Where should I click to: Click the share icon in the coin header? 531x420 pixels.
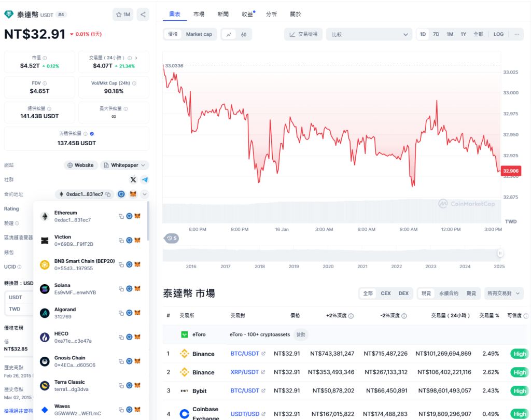143,15
